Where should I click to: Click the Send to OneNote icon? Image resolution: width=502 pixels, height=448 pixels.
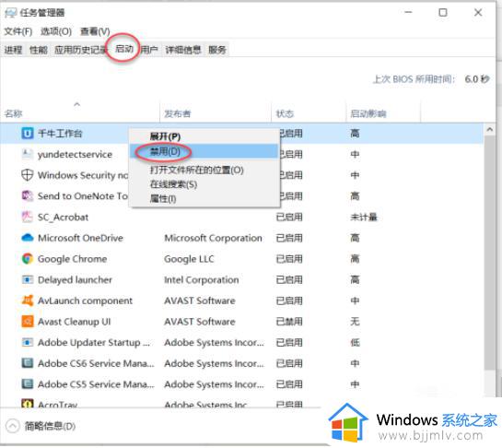point(28,195)
